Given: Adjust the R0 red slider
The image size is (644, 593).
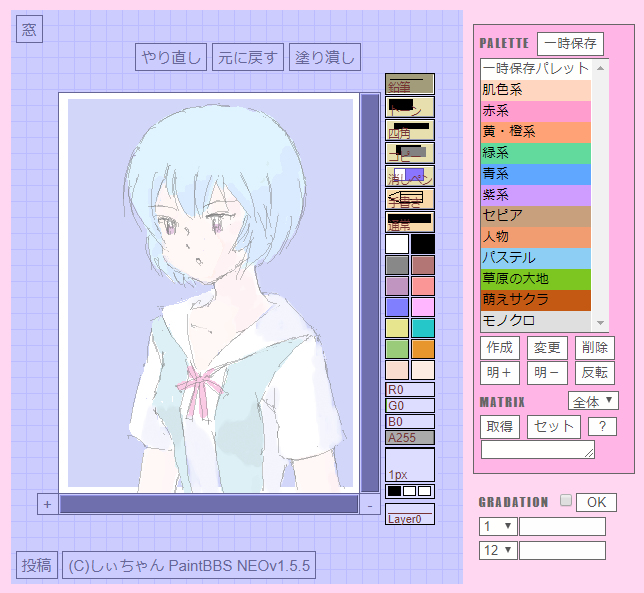Looking at the screenshot, I should [409, 389].
